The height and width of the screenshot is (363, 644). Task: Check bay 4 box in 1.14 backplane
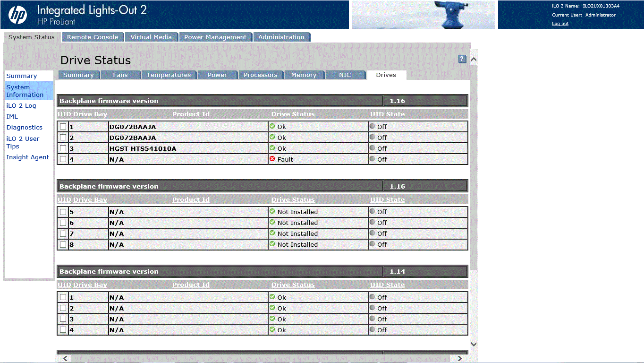[x=63, y=330]
